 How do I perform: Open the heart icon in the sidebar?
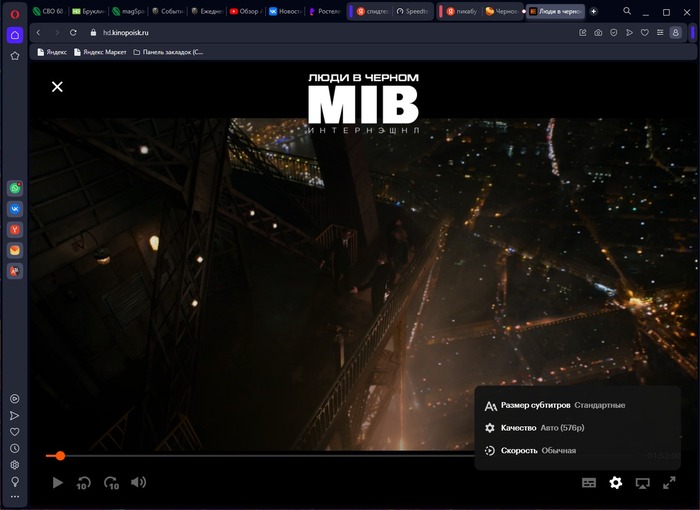(x=15, y=432)
